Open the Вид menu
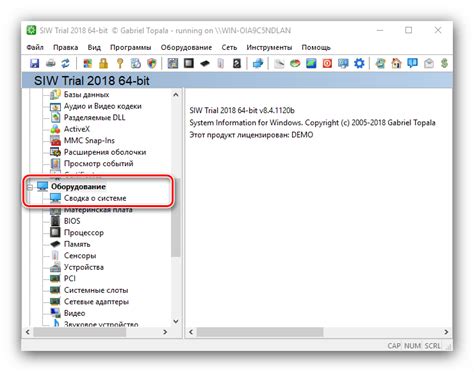This screenshot has height=372, width=474. [x=94, y=47]
